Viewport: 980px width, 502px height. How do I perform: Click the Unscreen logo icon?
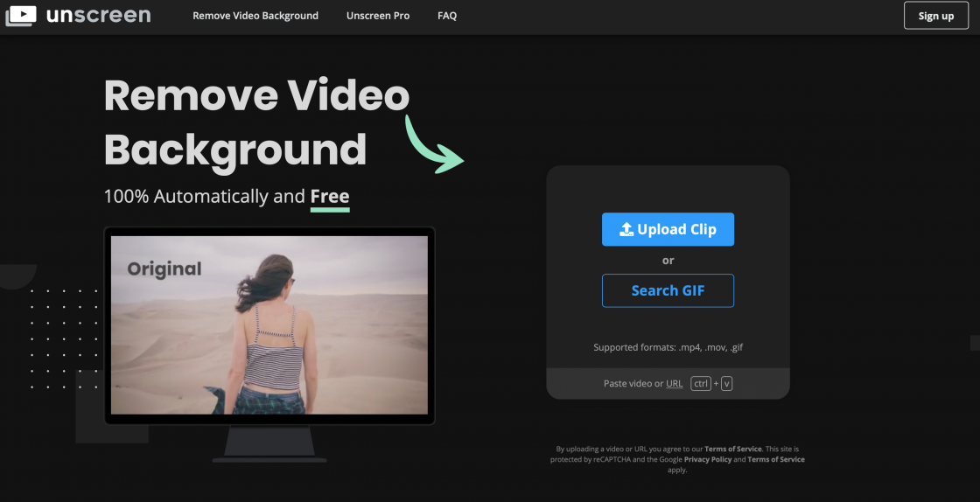pyautogui.click(x=21, y=16)
